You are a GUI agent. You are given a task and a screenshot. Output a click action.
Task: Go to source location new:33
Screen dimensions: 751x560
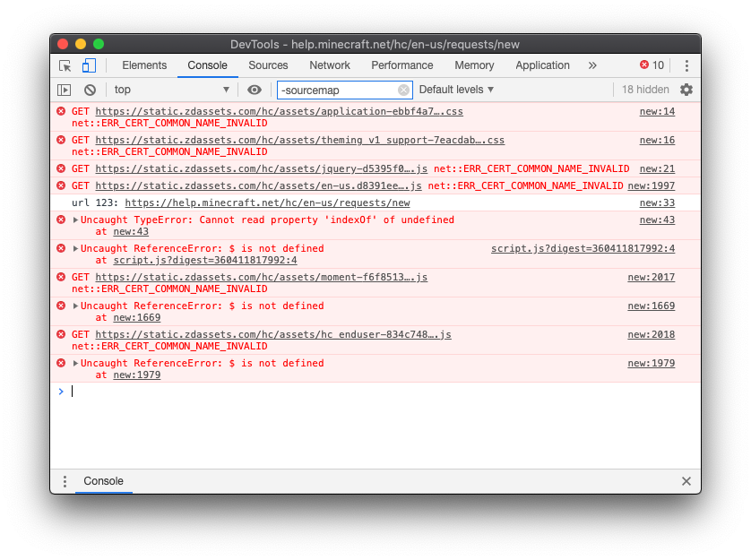click(657, 203)
